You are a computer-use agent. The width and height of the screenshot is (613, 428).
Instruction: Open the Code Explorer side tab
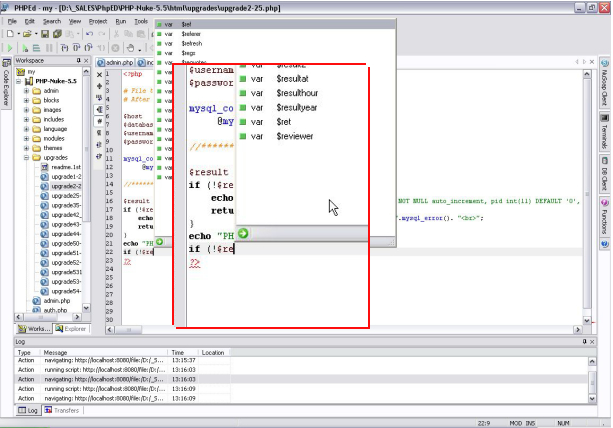point(6,83)
